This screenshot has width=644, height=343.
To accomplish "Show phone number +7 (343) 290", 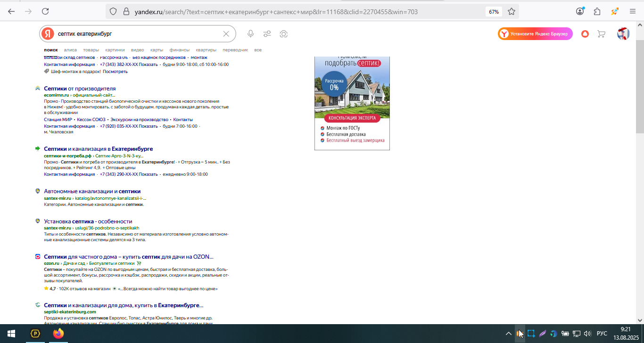I will click(129, 174).
